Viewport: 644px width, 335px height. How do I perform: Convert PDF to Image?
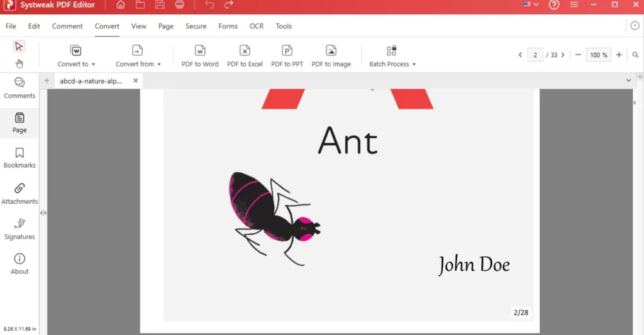[331, 56]
